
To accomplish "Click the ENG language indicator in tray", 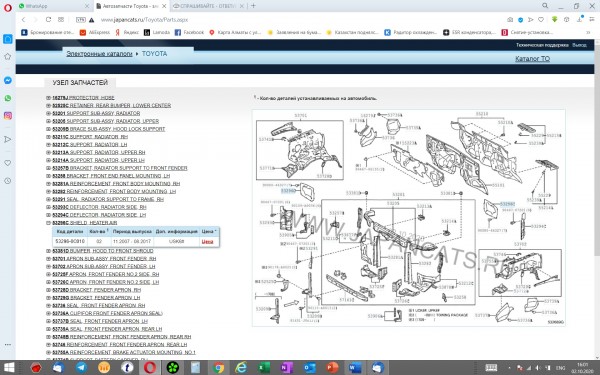I will click(x=561, y=368).
